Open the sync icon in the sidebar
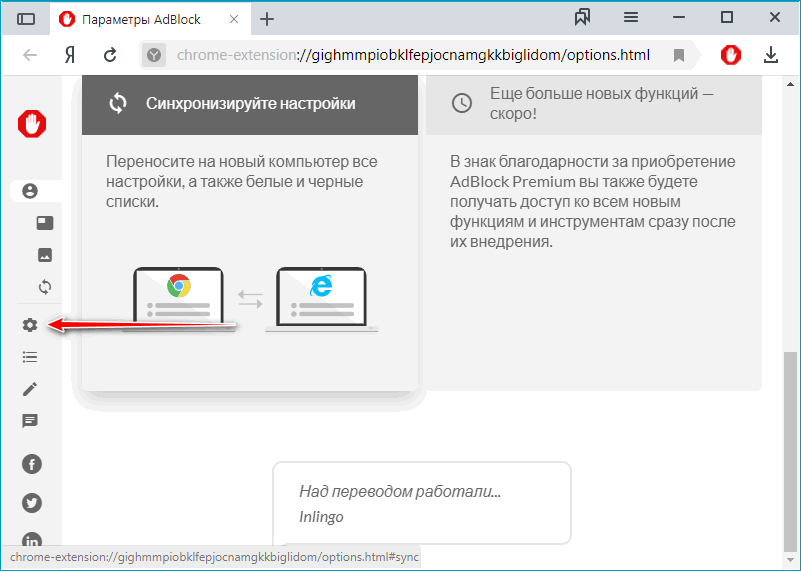Screen dimensions: 801x571 pyautogui.click(x=45, y=287)
